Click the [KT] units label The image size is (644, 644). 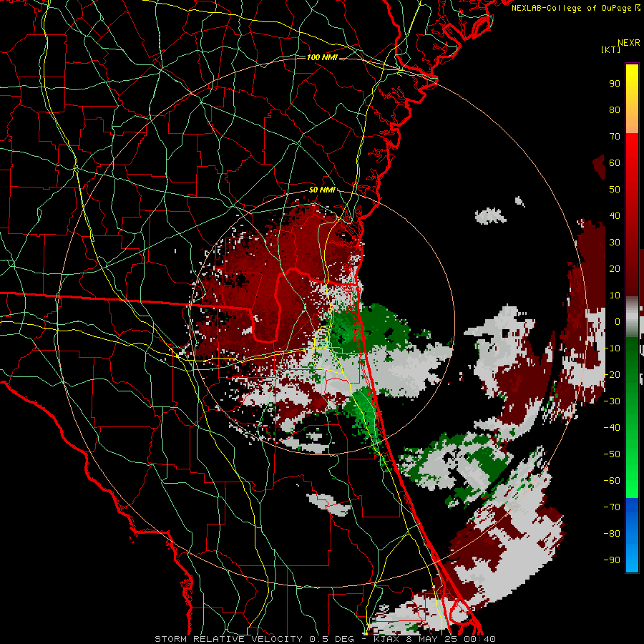click(610, 49)
